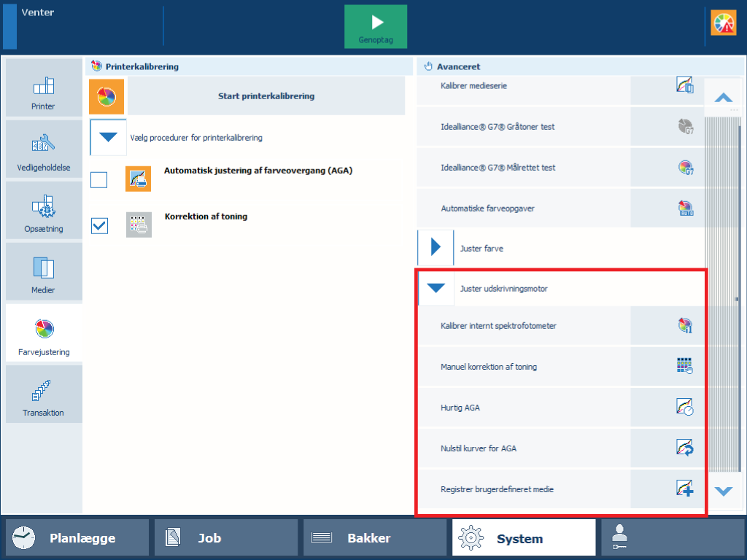The width and height of the screenshot is (747, 560).
Task: Click Start printerkalibrering button
Action: (266, 96)
